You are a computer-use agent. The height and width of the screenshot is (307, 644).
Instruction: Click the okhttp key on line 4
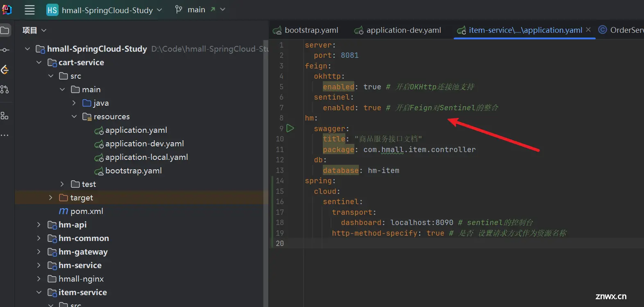327,76
